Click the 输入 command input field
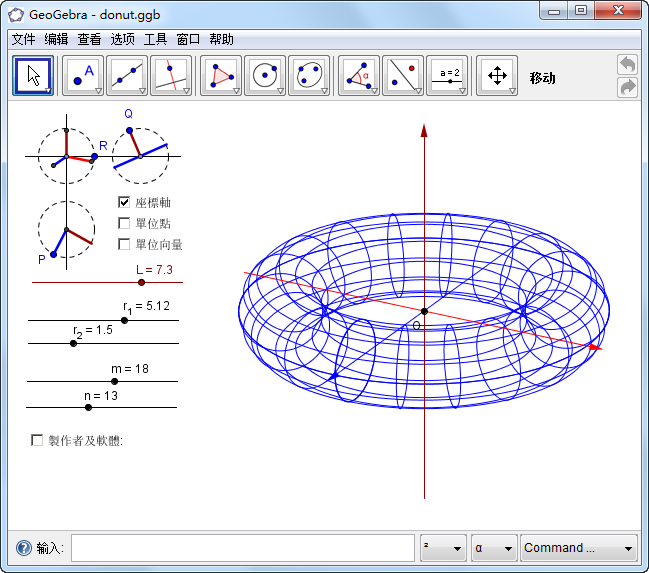Viewport: 649px width, 573px height. [x=242, y=548]
